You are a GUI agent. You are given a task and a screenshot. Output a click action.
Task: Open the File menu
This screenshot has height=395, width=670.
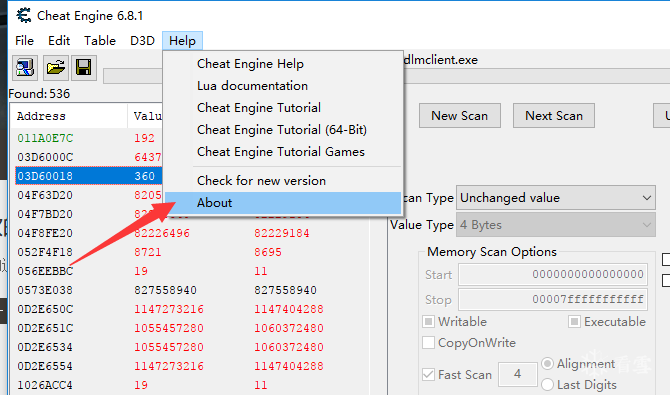[24, 41]
